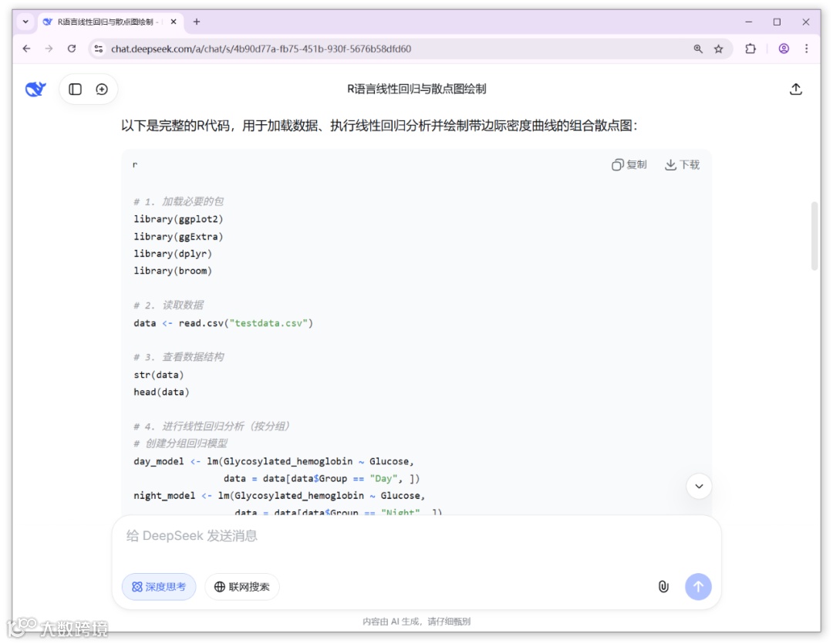Attach a file with the paperclip icon
This screenshot has width=833, height=644.
663,587
